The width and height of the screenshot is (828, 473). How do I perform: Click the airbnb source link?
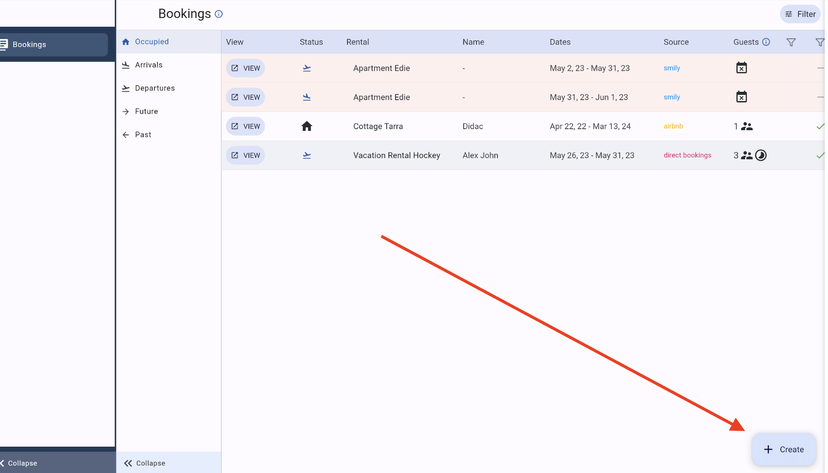click(x=673, y=127)
